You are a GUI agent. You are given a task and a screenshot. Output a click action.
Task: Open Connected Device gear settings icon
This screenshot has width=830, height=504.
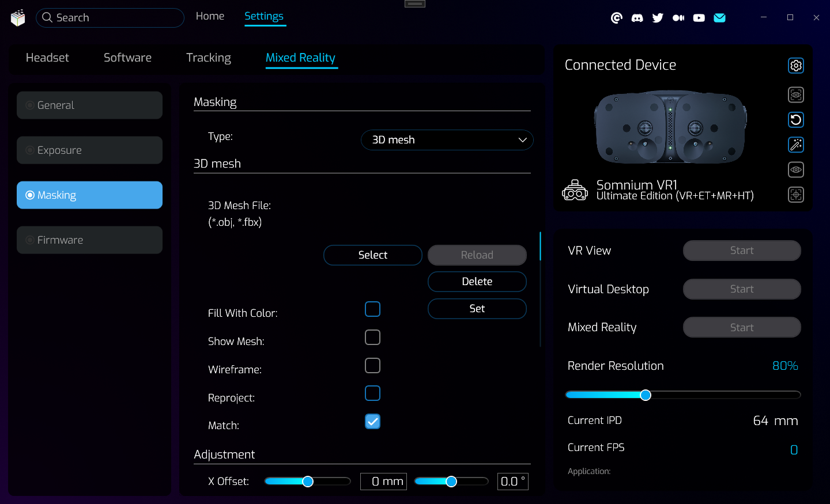coord(796,66)
